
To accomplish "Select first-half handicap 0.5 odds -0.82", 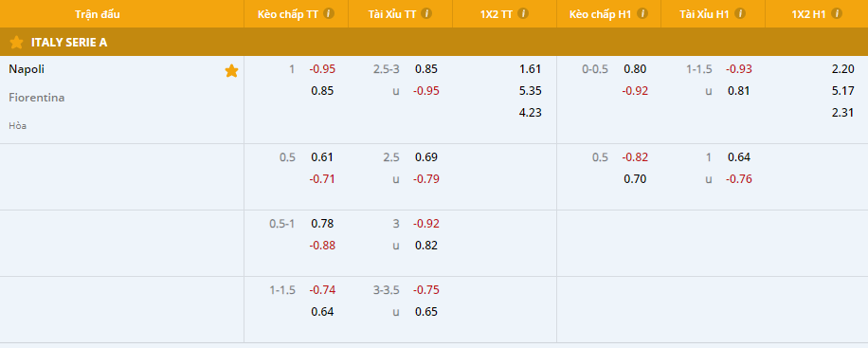I will tap(635, 157).
